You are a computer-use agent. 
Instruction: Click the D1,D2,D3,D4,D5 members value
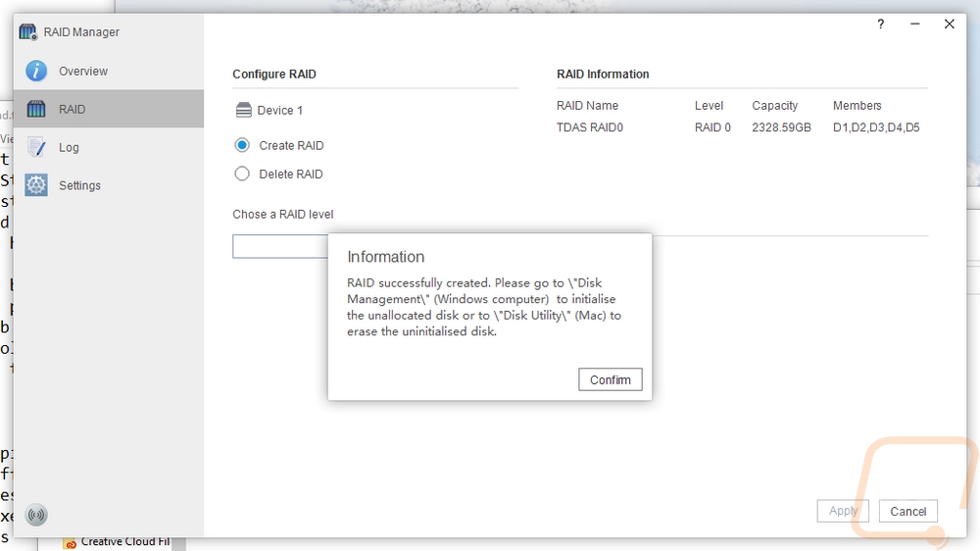(876, 126)
